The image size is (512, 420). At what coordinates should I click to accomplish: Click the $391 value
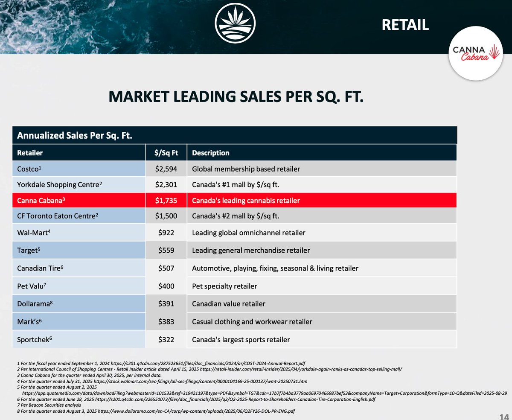(x=166, y=304)
